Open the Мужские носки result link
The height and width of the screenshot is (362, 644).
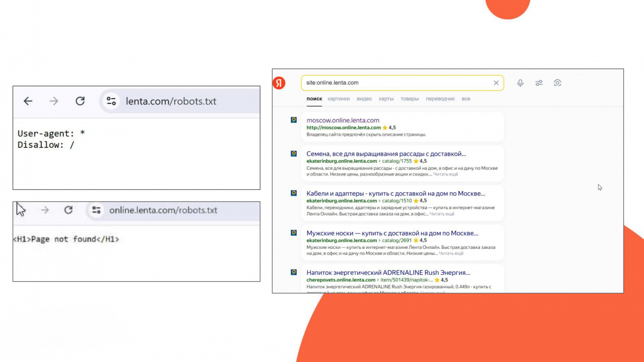click(392, 233)
